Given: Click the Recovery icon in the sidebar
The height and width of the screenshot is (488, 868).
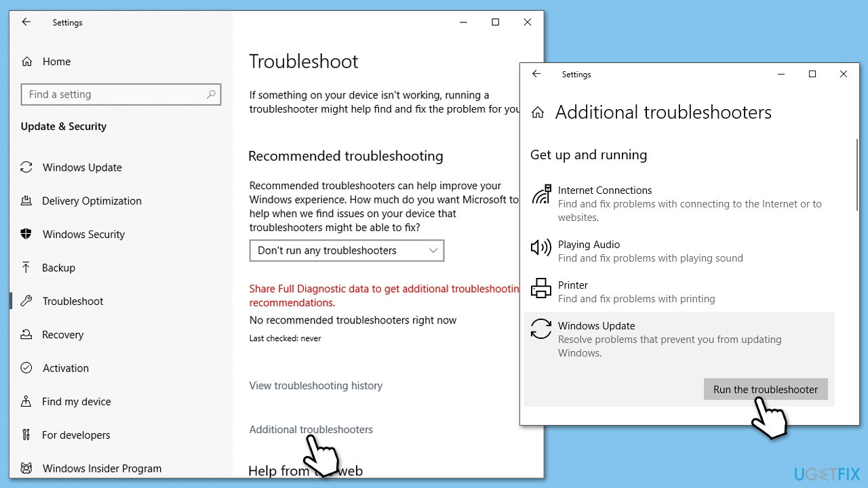Looking at the screenshot, I should tap(26, 335).
